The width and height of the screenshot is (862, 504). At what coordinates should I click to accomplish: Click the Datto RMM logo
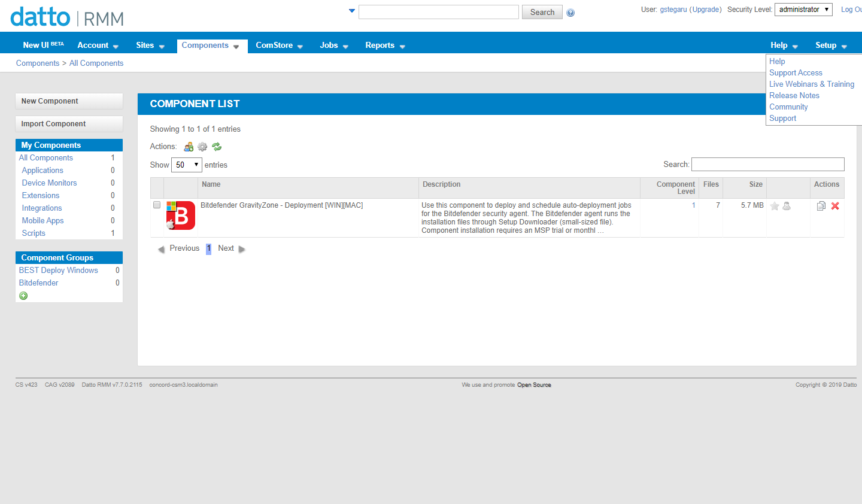click(67, 17)
